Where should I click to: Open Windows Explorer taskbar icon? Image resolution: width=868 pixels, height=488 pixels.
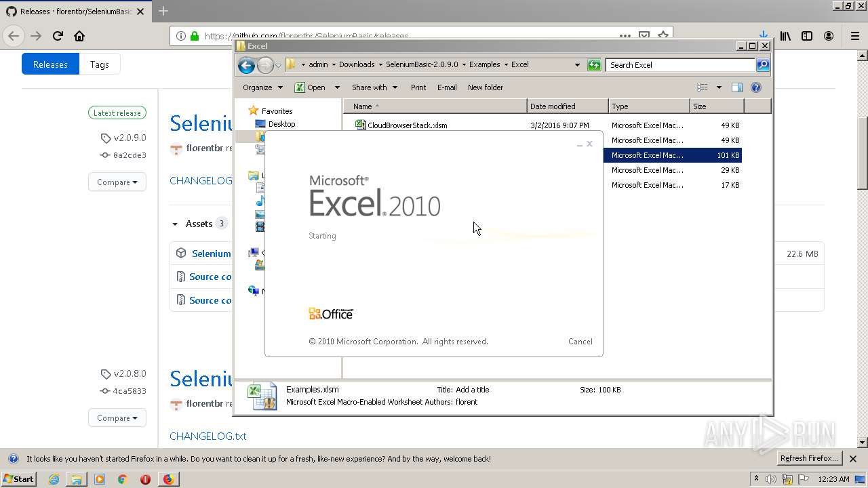point(77,479)
